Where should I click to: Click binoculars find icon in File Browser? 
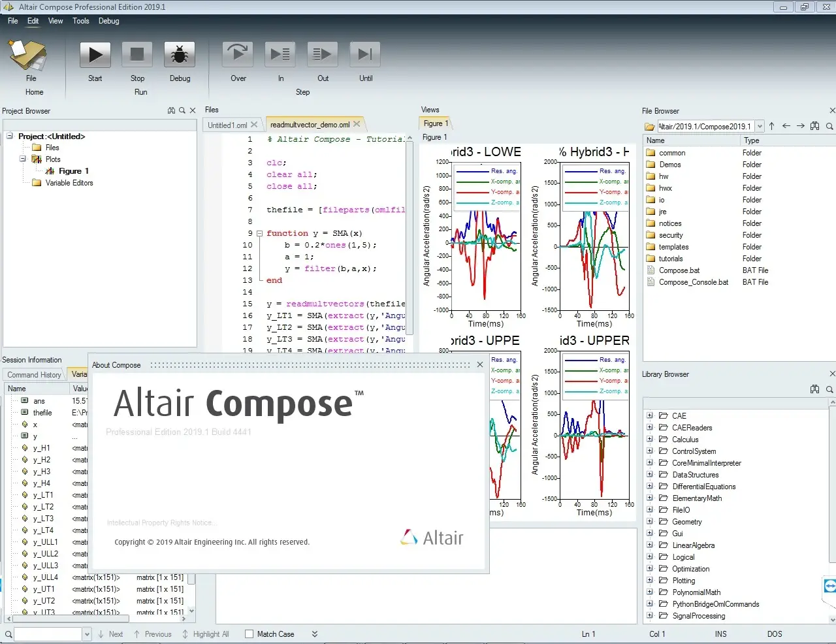tap(814, 126)
